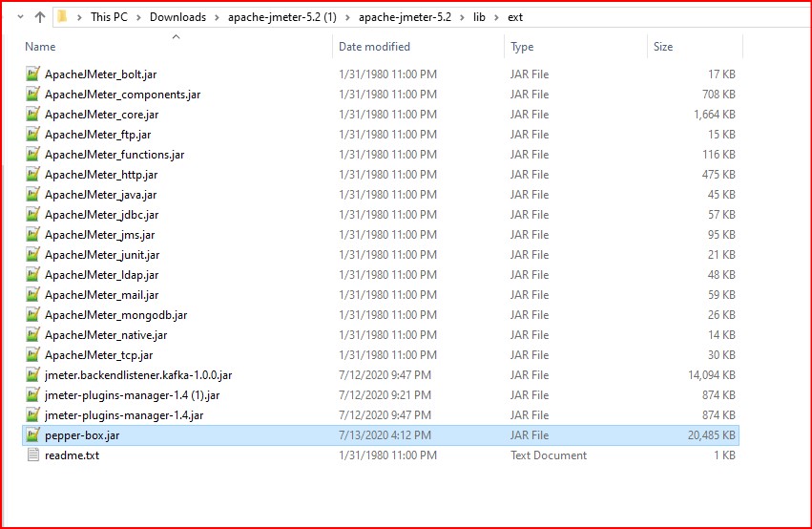Select the file name ApacheJMeter_junit.jar

pos(102,255)
